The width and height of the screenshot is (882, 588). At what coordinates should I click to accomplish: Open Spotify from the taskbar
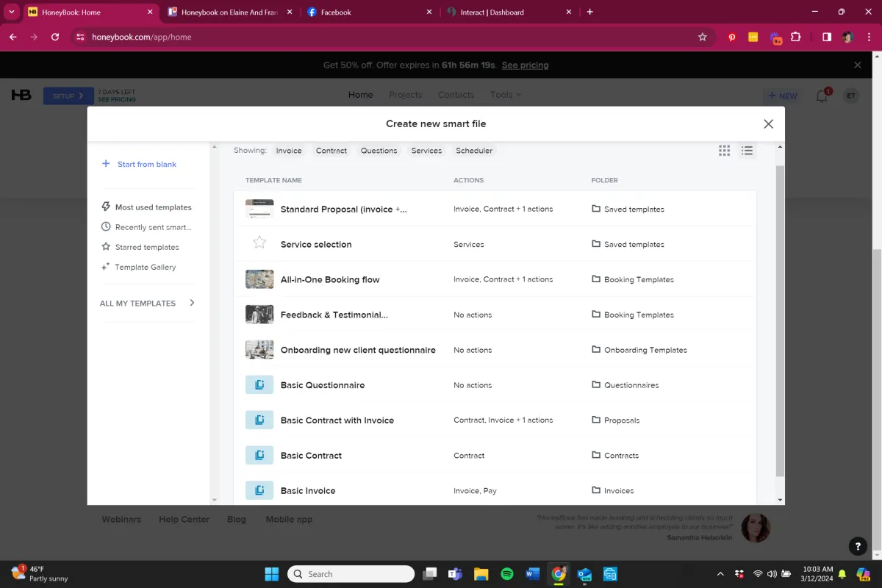[506, 574]
